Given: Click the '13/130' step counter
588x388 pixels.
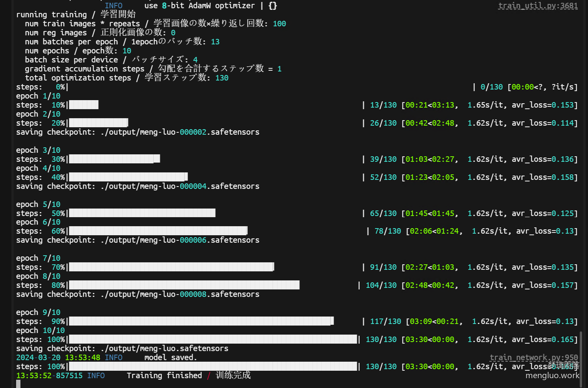Looking at the screenshot, I should click(x=383, y=105).
